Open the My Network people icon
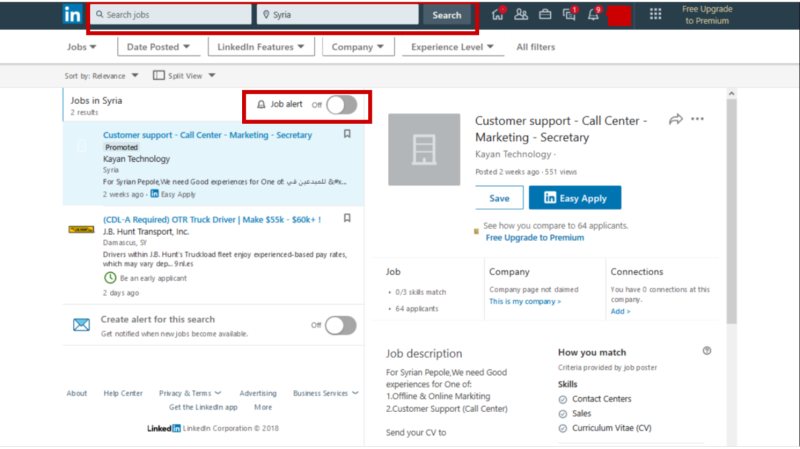This screenshot has width=800, height=449. [x=521, y=14]
